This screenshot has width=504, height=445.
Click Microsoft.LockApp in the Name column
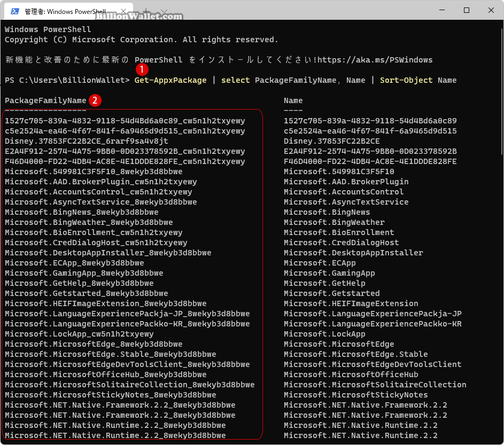tap(324, 334)
